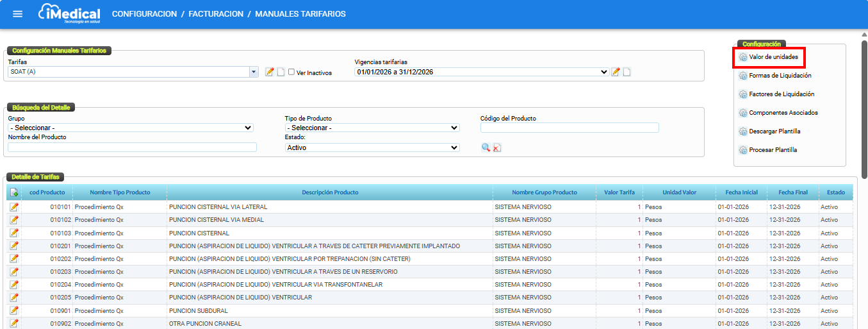
Task: Click the red X clear filters icon
Action: tap(497, 148)
